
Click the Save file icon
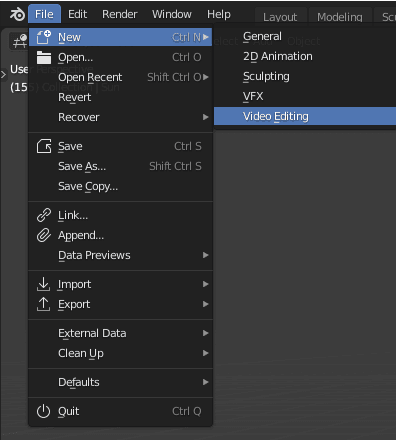[x=44, y=146]
